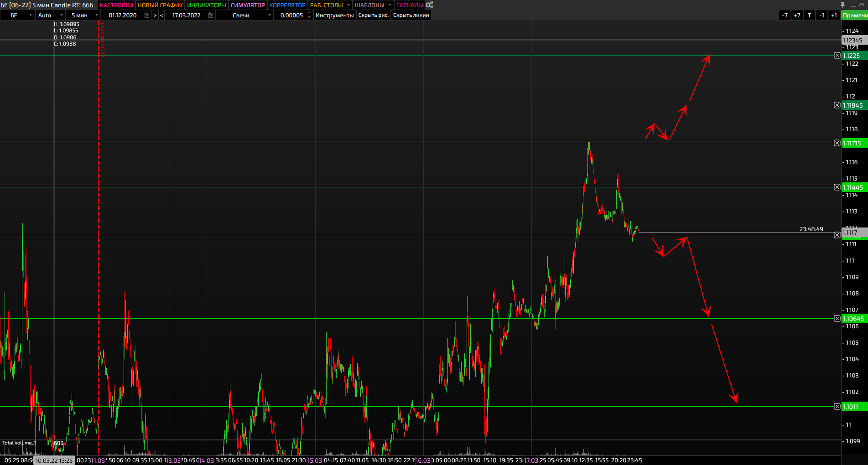Click the 10.03.22 13:25 time axis label
868x465 pixels.
pyautogui.click(x=54, y=460)
